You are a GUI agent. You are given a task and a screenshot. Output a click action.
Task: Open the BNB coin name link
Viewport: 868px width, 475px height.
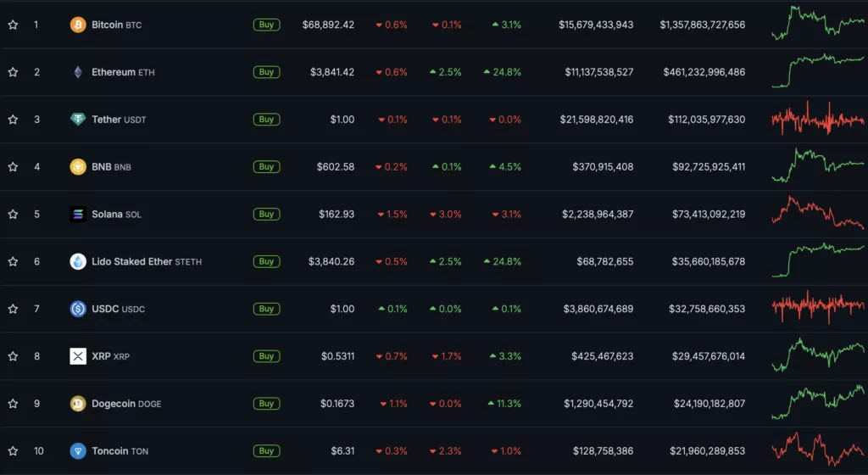pos(111,166)
